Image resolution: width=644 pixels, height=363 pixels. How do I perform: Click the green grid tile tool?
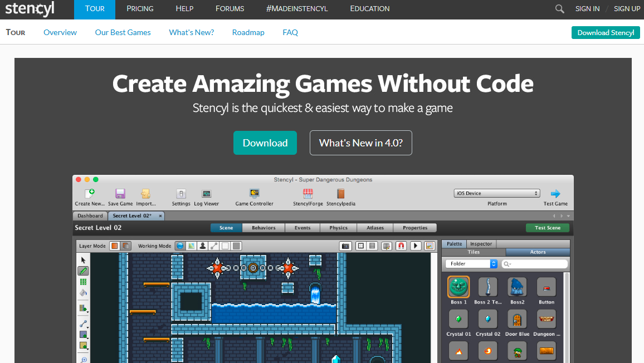pos(84,282)
